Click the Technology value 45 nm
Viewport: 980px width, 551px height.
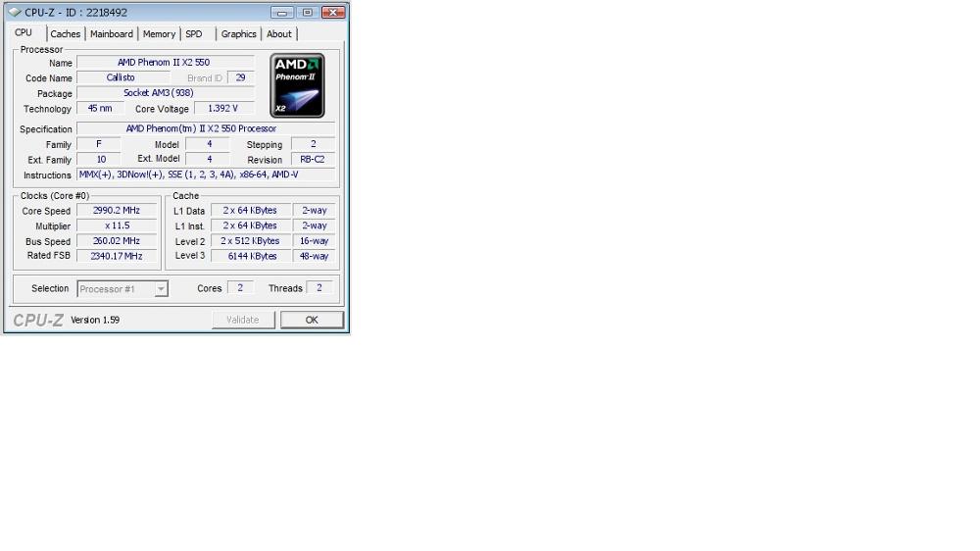point(100,108)
